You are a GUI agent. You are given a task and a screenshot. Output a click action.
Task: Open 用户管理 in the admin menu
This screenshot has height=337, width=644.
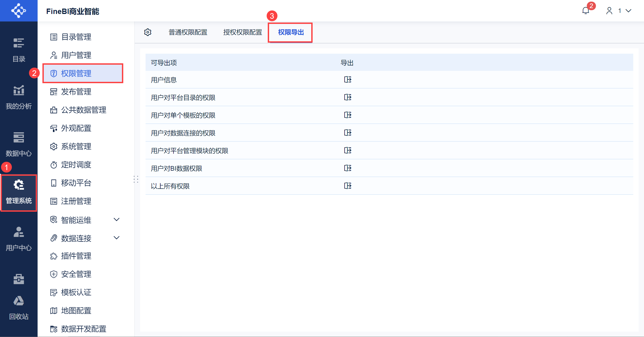point(76,55)
